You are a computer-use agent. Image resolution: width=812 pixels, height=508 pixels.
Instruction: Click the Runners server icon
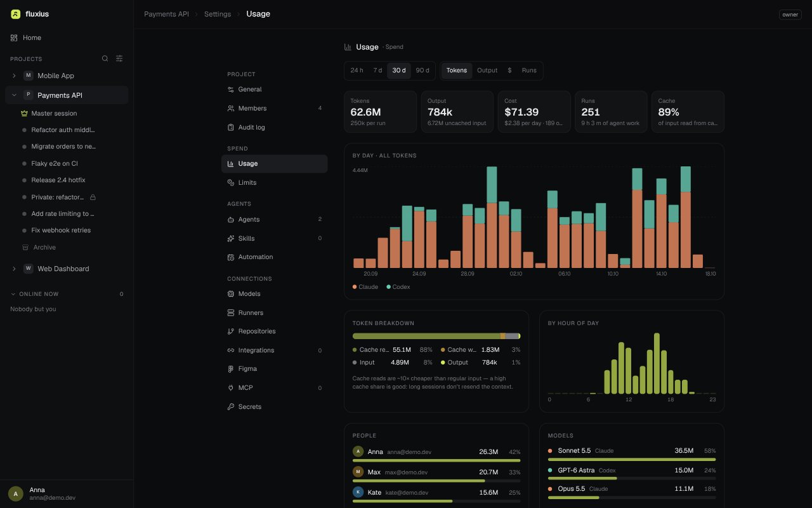(x=231, y=313)
